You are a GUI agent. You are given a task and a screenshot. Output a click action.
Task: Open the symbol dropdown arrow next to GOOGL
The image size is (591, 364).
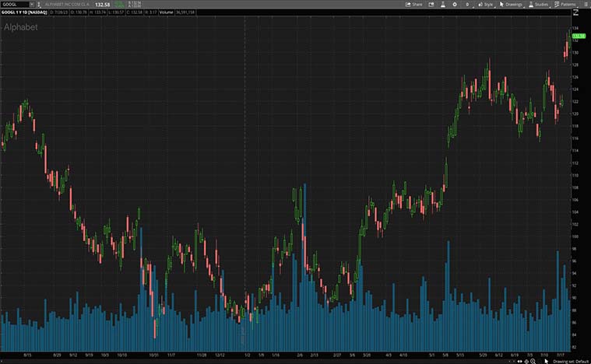(x=32, y=5)
